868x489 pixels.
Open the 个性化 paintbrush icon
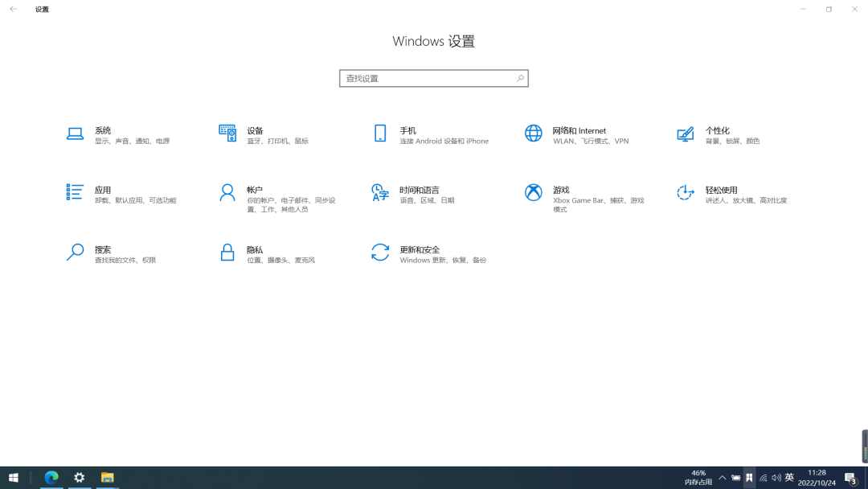[686, 134]
